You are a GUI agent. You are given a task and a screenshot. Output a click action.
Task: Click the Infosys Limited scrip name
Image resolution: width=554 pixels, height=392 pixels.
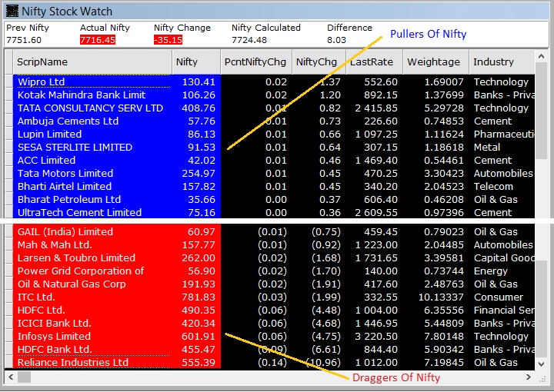54,336
